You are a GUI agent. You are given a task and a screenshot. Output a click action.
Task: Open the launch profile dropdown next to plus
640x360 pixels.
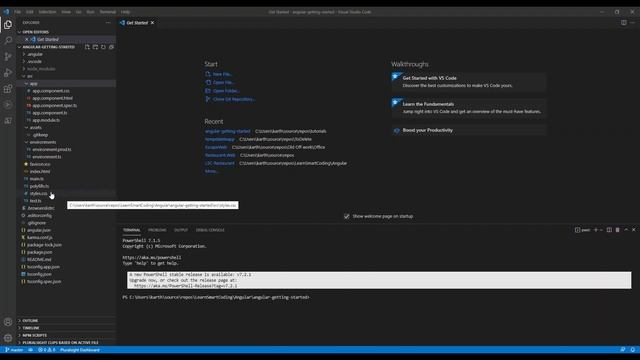point(601,230)
